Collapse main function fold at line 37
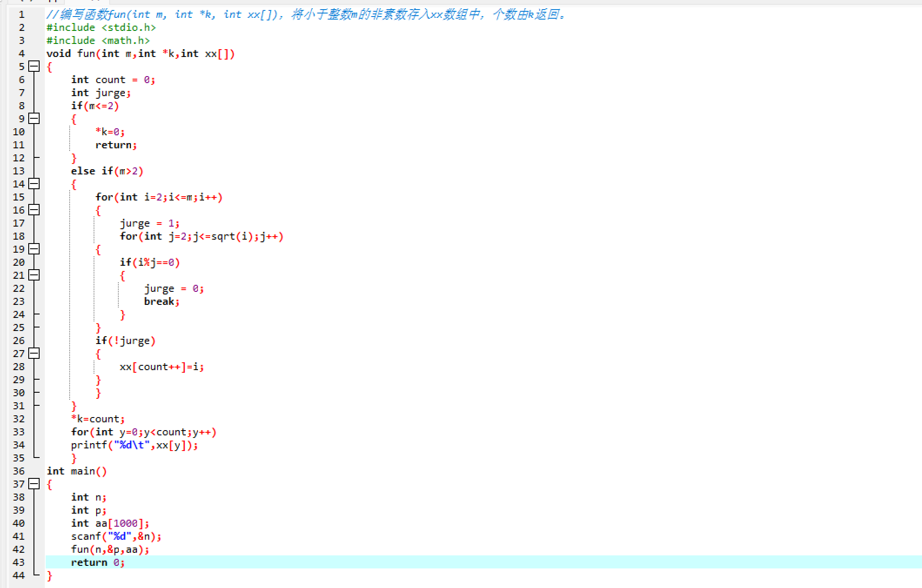This screenshot has height=588, width=922. [x=34, y=484]
